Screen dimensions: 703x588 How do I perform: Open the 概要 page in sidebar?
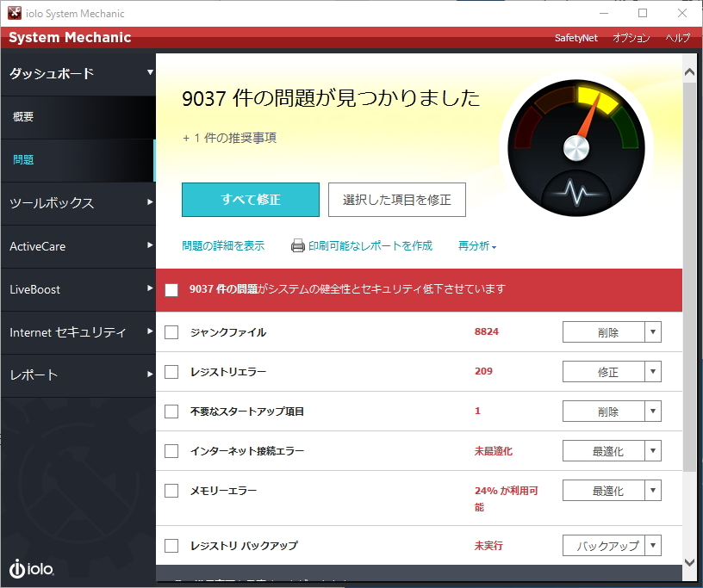[x=78, y=117]
